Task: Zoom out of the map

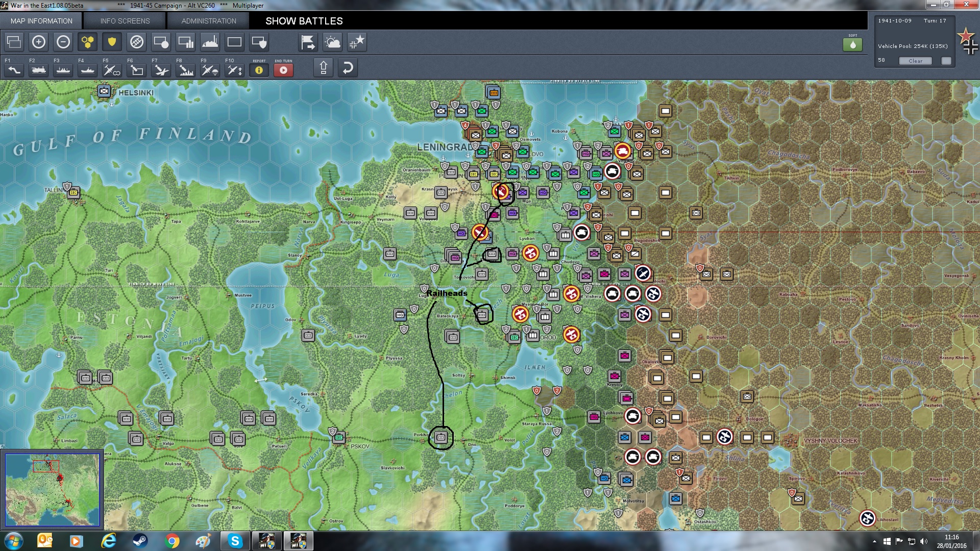Action: [x=63, y=42]
